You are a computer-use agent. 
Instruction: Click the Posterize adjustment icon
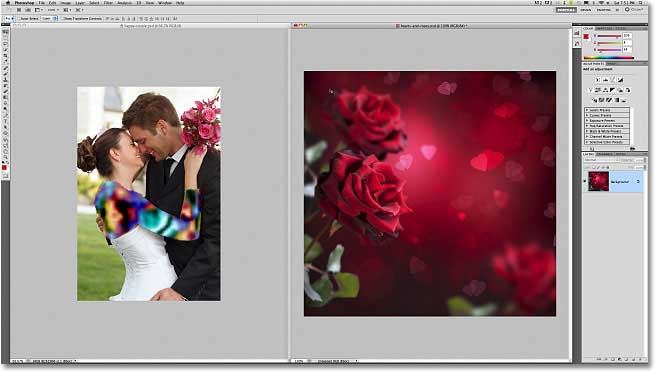pyautogui.click(x=601, y=100)
